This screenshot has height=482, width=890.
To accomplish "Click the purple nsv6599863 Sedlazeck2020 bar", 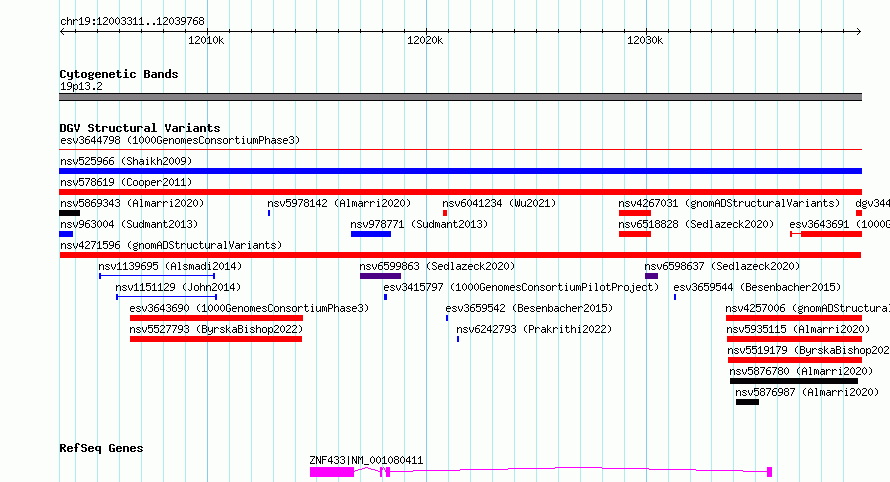I will (x=380, y=276).
